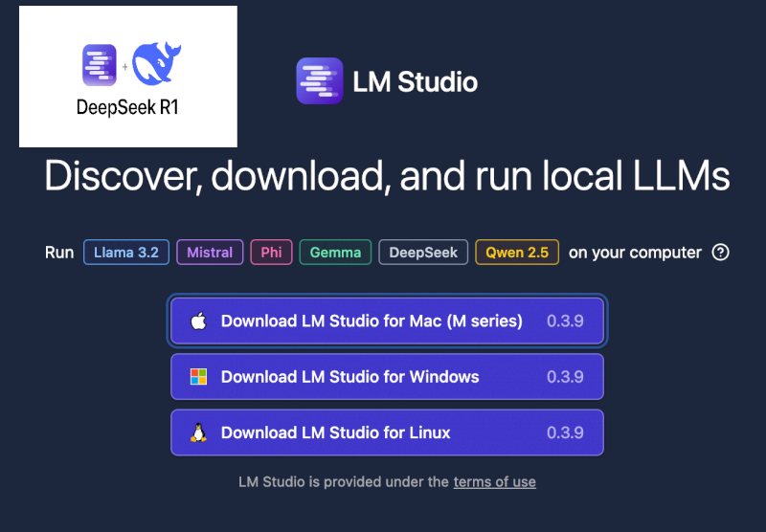This screenshot has height=532, width=766.
Task: Download LM Studio for Windows
Action: click(388, 377)
